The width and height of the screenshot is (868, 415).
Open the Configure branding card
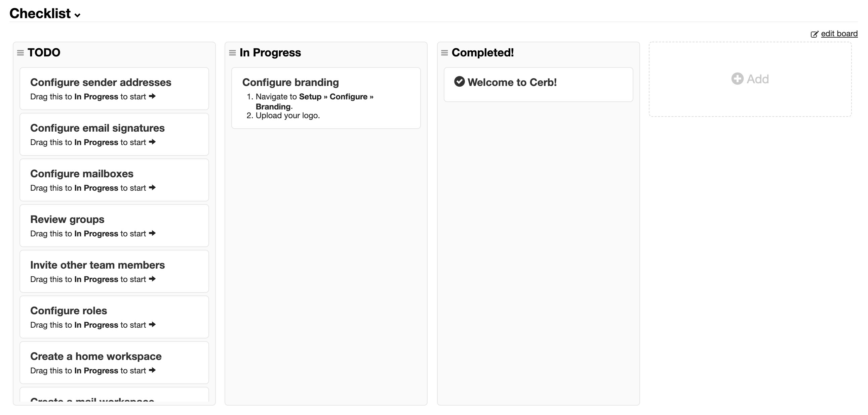click(x=326, y=98)
